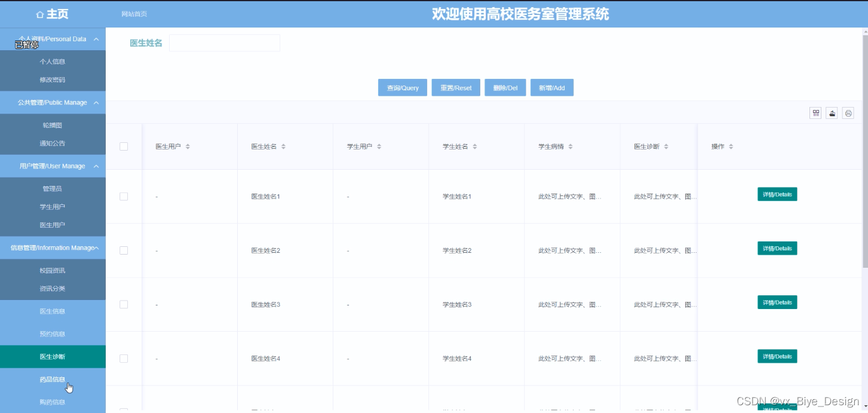Focus the 医生姓名 search field
The height and width of the screenshot is (413, 868).
[225, 43]
